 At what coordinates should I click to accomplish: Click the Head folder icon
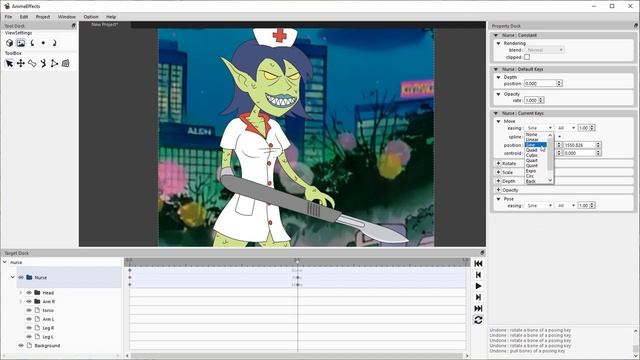point(38,292)
